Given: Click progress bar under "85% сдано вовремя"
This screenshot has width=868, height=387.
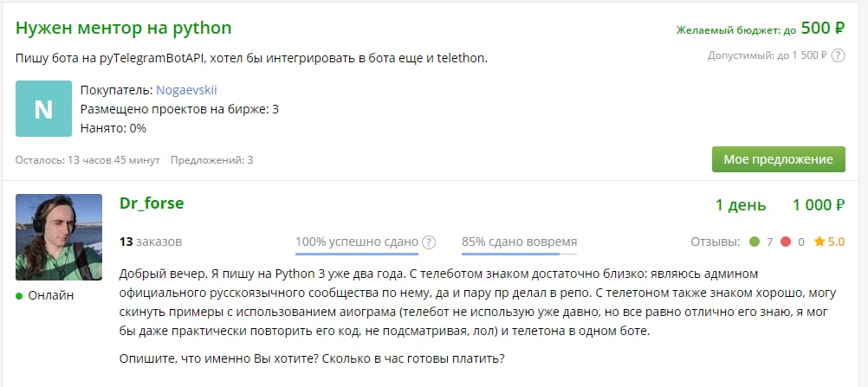Looking at the screenshot, I should coord(519,254).
